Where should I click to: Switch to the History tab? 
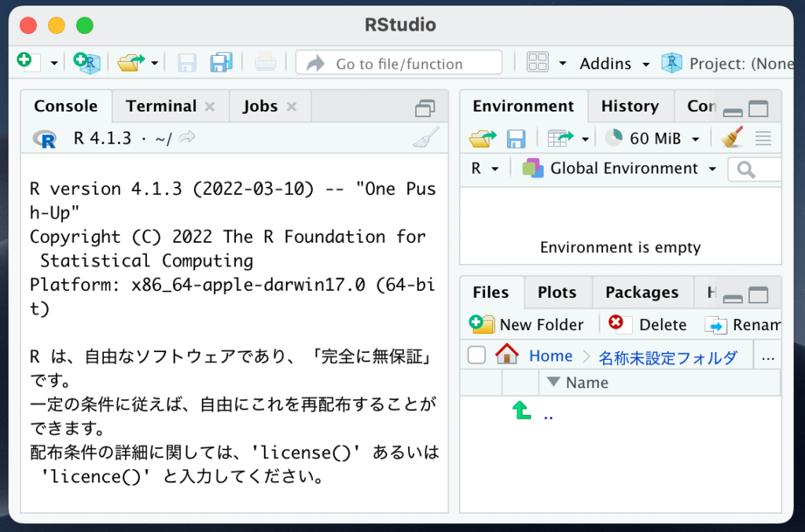click(630, 106)
